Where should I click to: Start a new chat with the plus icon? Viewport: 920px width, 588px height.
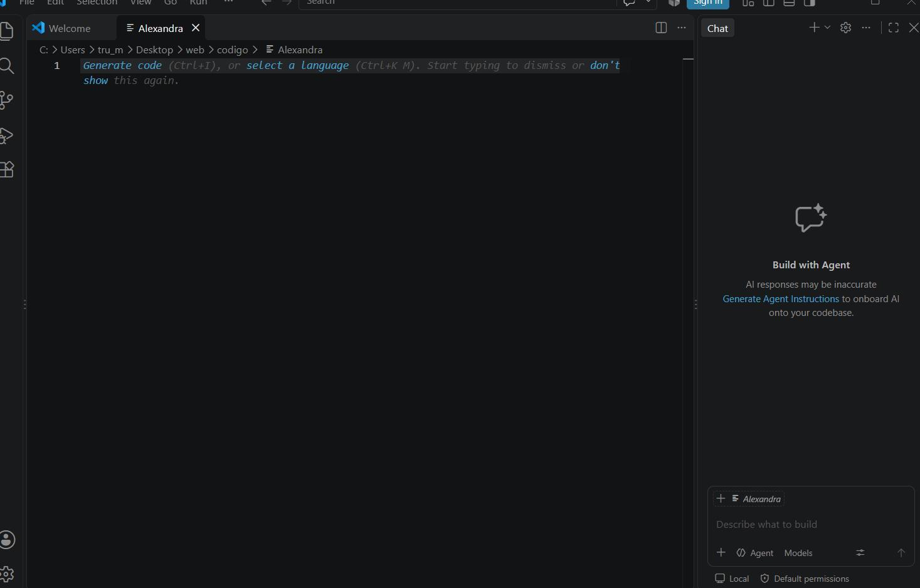814,28
